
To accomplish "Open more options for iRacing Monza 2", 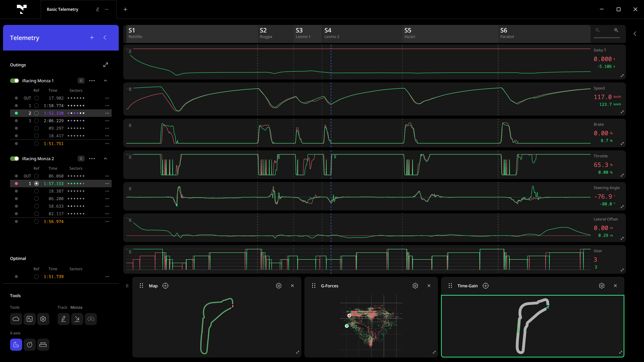I will pos(92,159).
